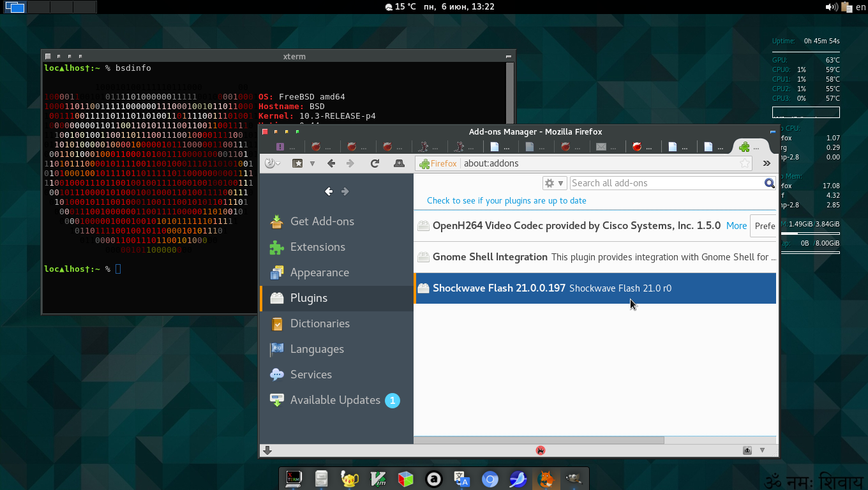Click the Firefox reload page button
Viewport: 868px width, 490px height.
375,163
